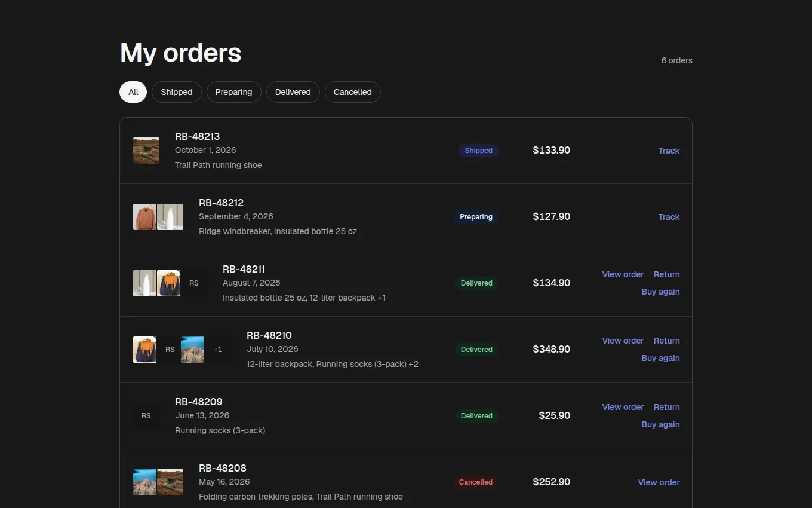The height and width of the screenshot is (508, 812).
Task: Click RS placeholder thumbnail in RB-48211
Action: pyautogui.click(x=194, y=283)
